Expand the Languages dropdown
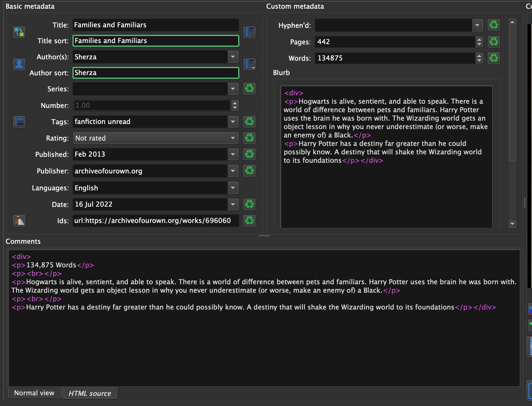The image size is (532, 406). [233, 188]
